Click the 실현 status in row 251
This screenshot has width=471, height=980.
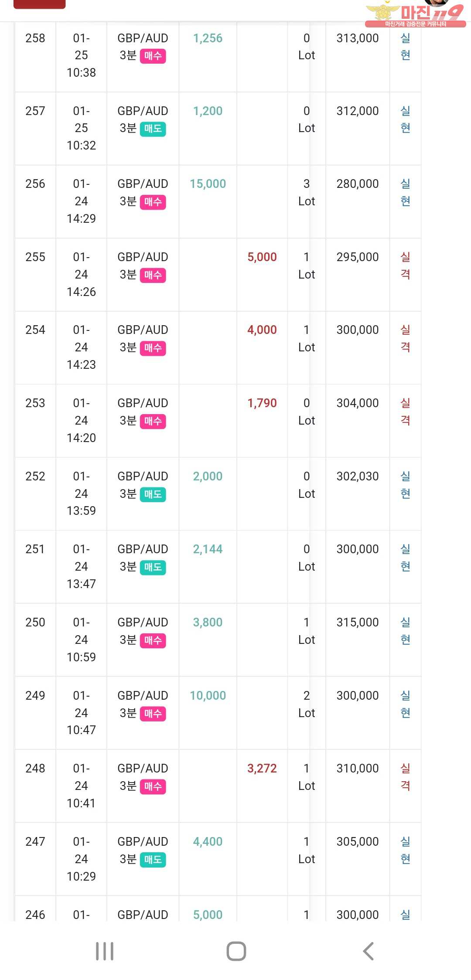(x=405, y=558)
